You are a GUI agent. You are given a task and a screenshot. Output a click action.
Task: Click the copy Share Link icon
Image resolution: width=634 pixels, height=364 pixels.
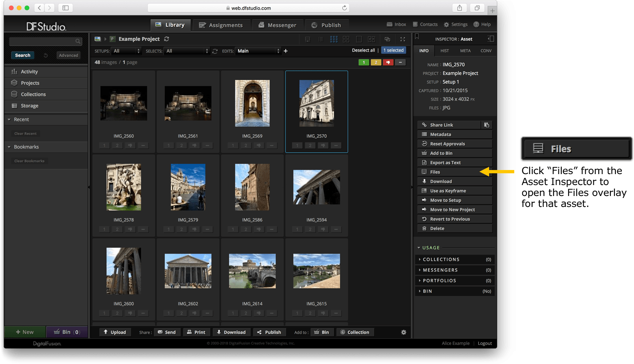coord(487,125)
